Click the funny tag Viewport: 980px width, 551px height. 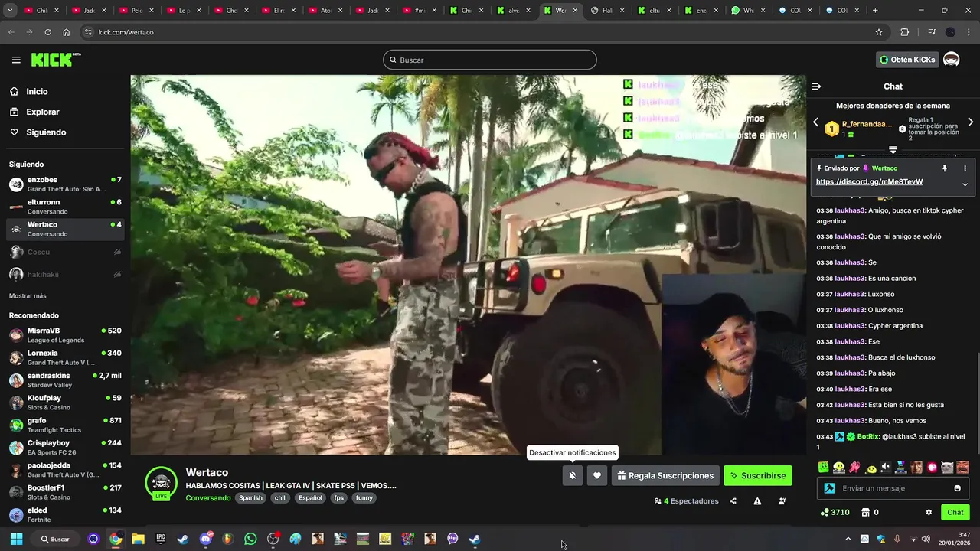tap(364, 498)
